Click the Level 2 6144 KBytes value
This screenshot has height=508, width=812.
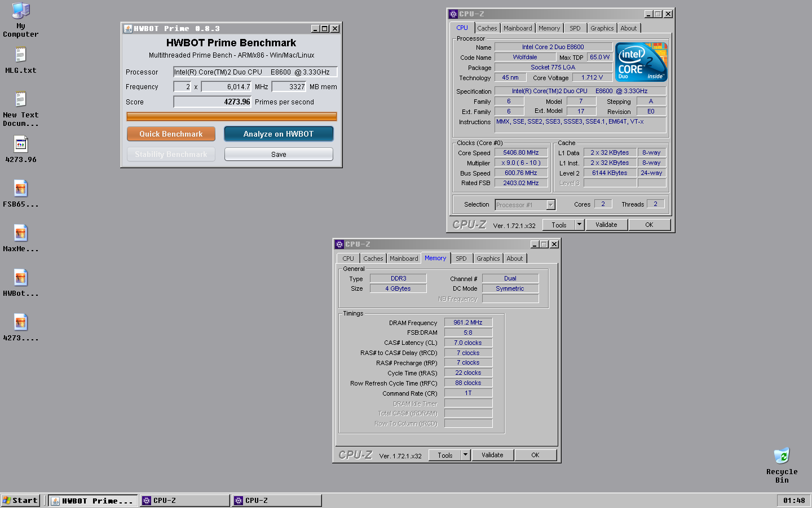pyautogui.click(x=610, y=173)
